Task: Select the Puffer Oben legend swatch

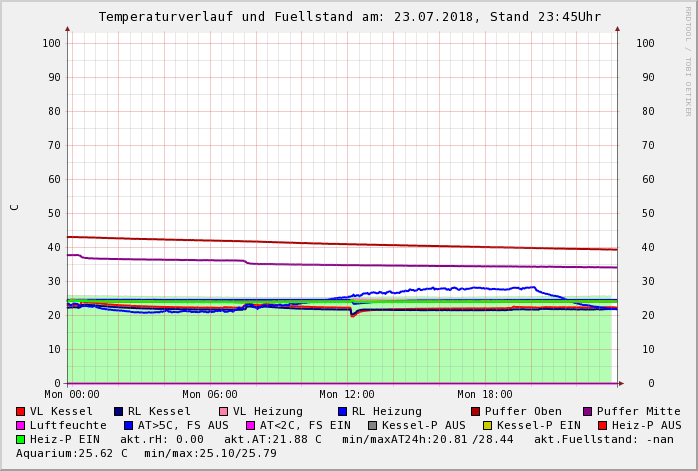Action: click(x=476, y=412)
